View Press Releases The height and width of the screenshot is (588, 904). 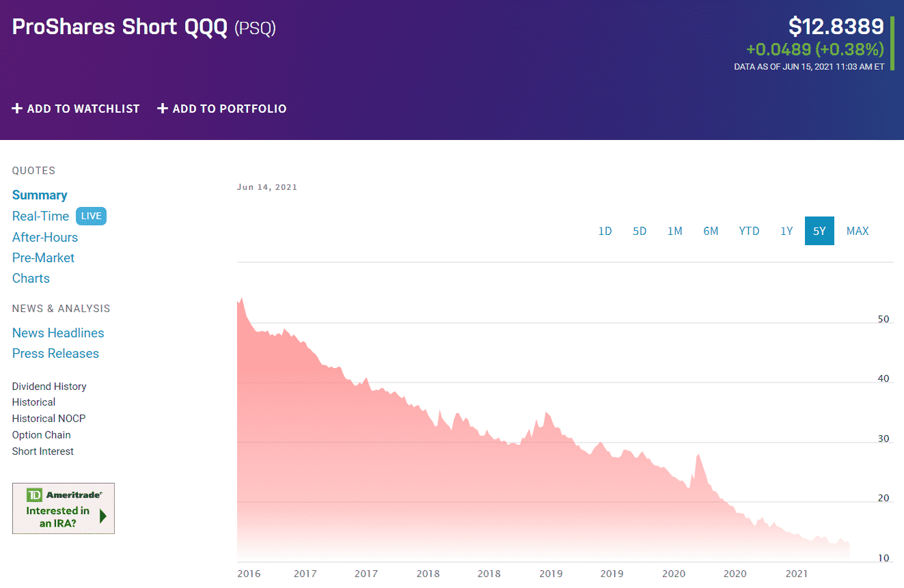coord(55,353)
